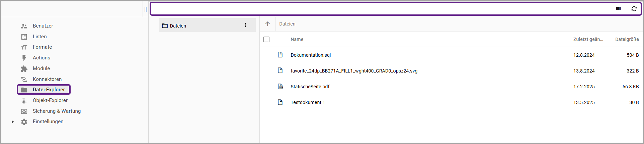
Task: Click the Konnektoren connector icon
Action: coord(24,79)
